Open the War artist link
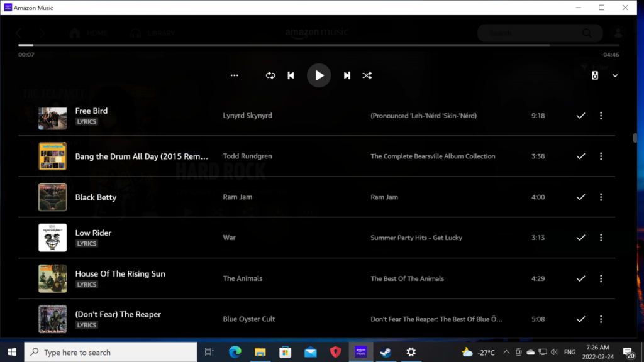This screenshot has height=362, width=644. (x=229, y=238)
